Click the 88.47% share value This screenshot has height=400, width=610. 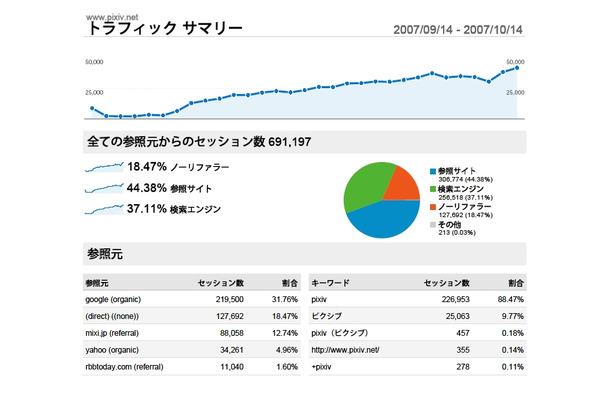point(511,299)
